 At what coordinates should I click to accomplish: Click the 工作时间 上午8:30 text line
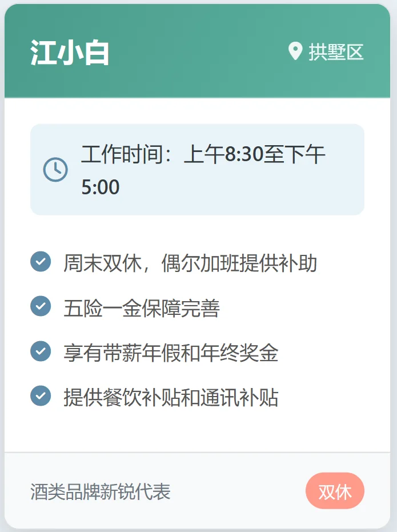coord(203,154)
